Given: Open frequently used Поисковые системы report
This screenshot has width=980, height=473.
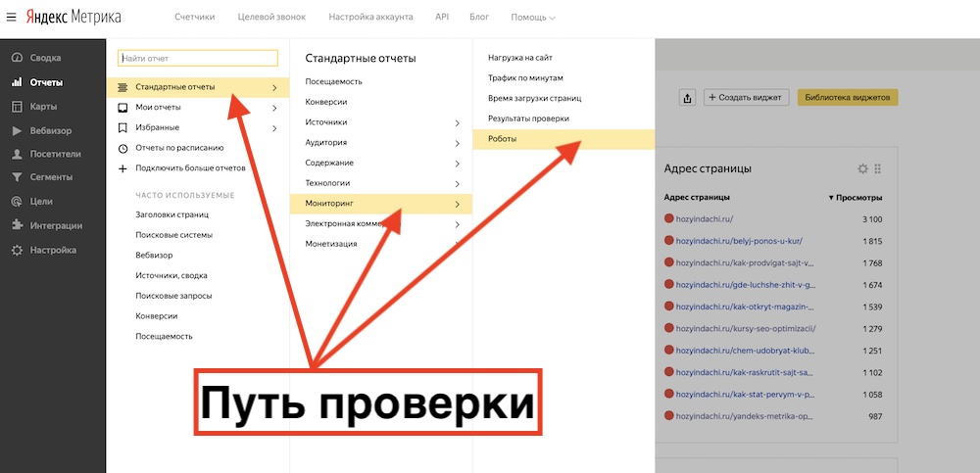Looking at the screenshot, I should click(x=173, y=235).
